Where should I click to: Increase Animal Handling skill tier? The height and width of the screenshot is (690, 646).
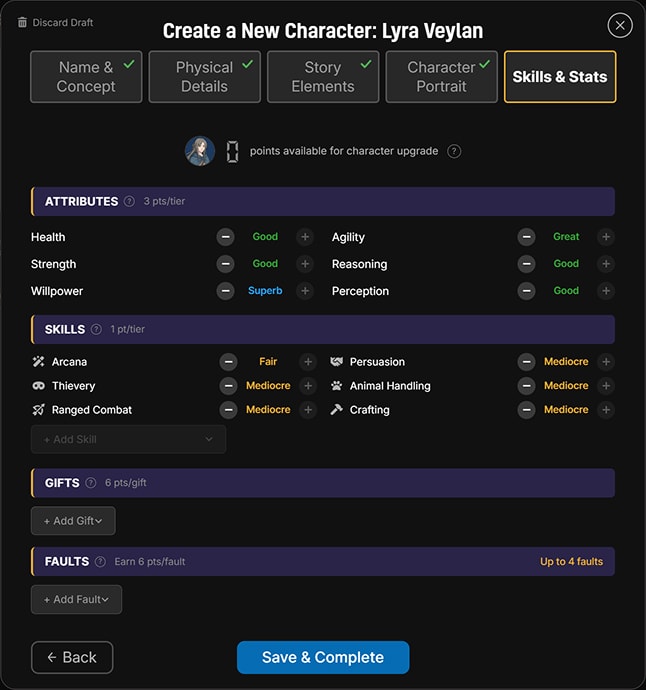click(x=606, y=386)
